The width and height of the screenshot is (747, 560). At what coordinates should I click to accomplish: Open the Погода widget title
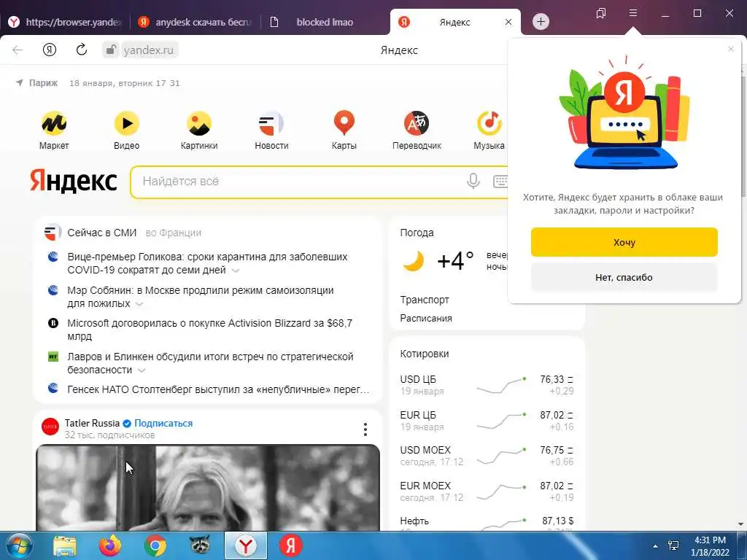point(417,233)
